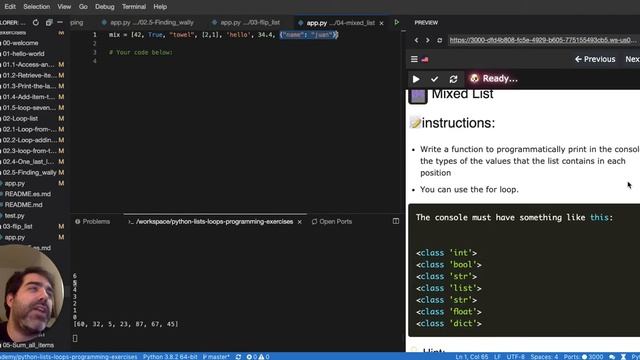Run the exercise with play button

(x=416, y=79)
